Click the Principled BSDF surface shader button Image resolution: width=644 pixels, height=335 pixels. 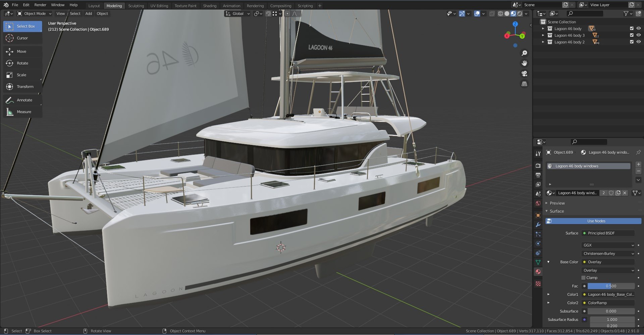tap(608, 233)
